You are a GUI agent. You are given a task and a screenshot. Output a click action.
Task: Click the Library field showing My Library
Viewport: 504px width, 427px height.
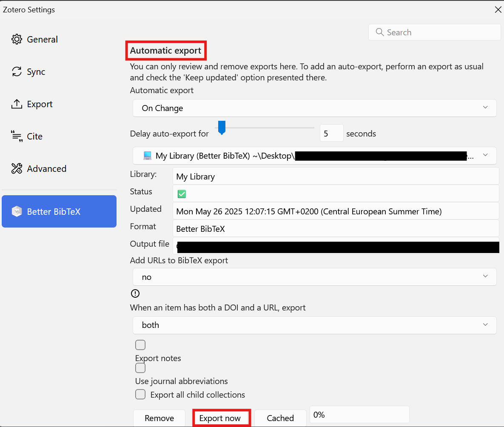click(336, 176)
